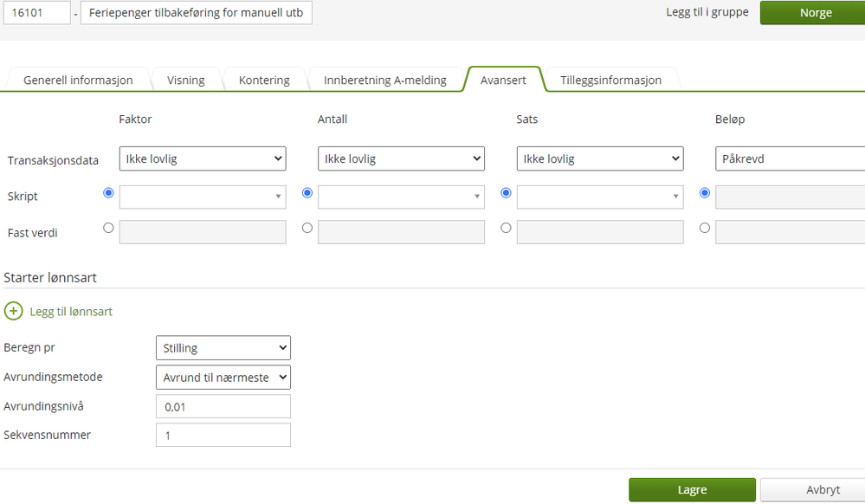Click the Skript row label
The width and height of the screenshot is (865, 504).
tap(23, 197)
